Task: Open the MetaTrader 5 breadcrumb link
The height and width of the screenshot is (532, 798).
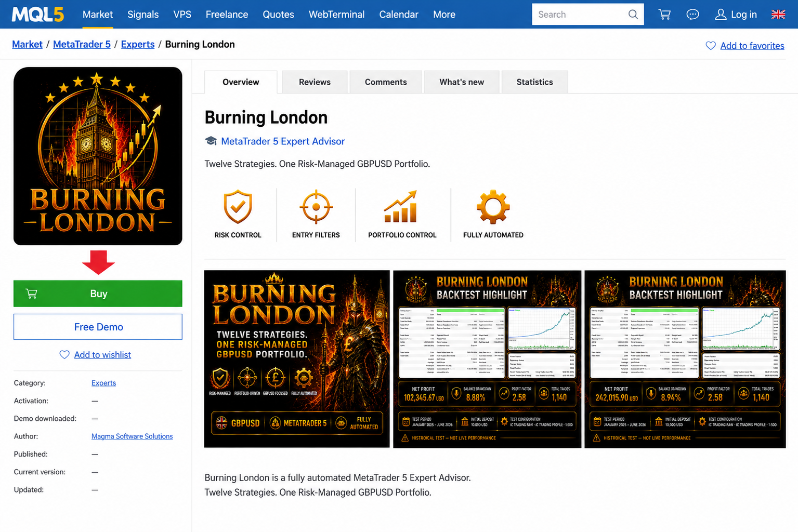Action: tap(82, 44)
